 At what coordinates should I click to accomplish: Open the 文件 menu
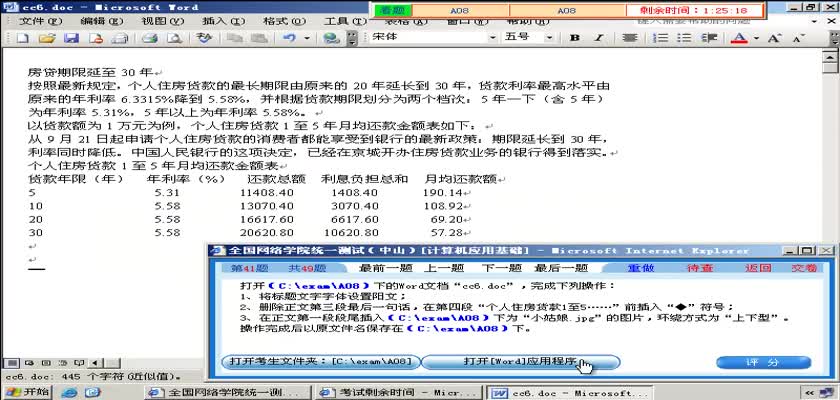(x=41, y=21)
